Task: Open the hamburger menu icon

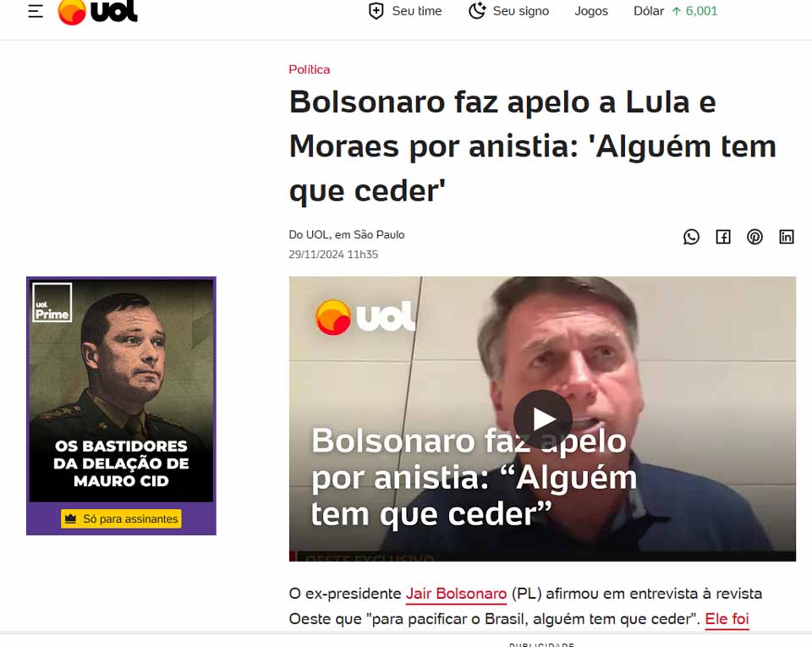Action: pyautogui.click(x=36, y=11)
